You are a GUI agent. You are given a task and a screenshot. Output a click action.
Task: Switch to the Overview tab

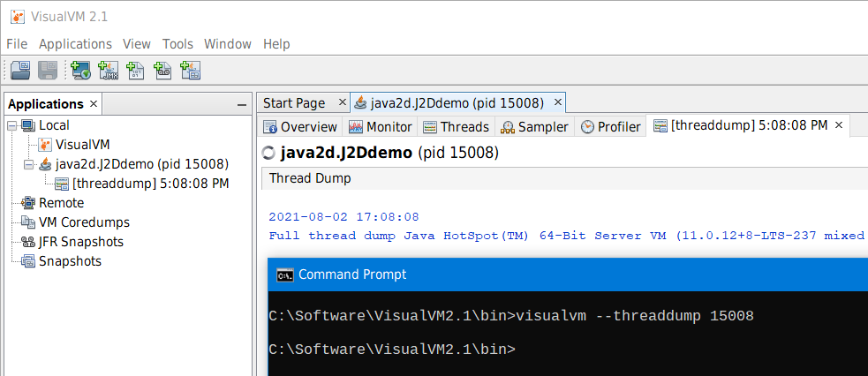300,126
